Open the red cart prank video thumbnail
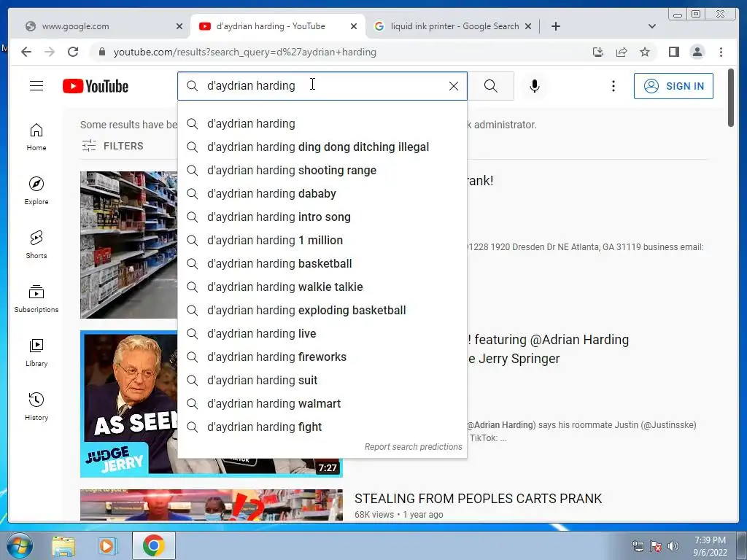The height and width of the screenshot is (560, 747). pyautogui.click(x=211, y=505)
